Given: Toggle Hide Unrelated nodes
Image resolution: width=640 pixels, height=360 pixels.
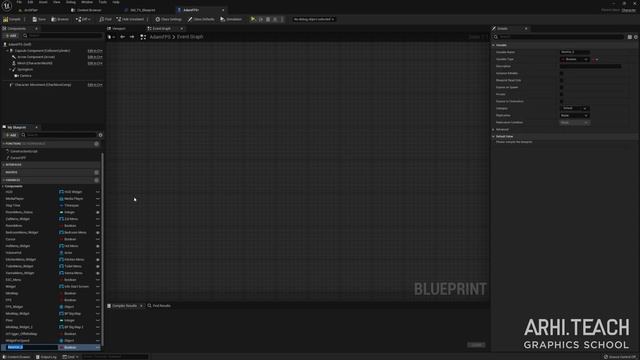Looking at the screenshot, I should pos(130,19).
